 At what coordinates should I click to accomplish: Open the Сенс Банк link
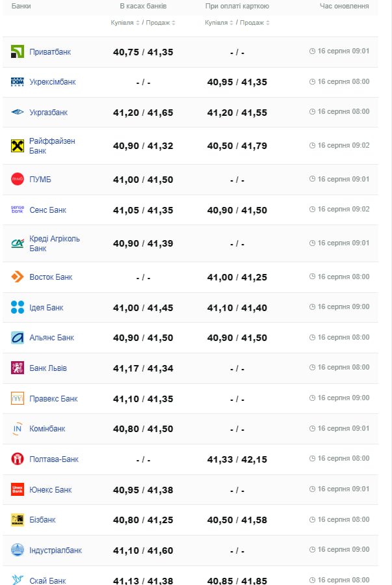click(47, 210)
